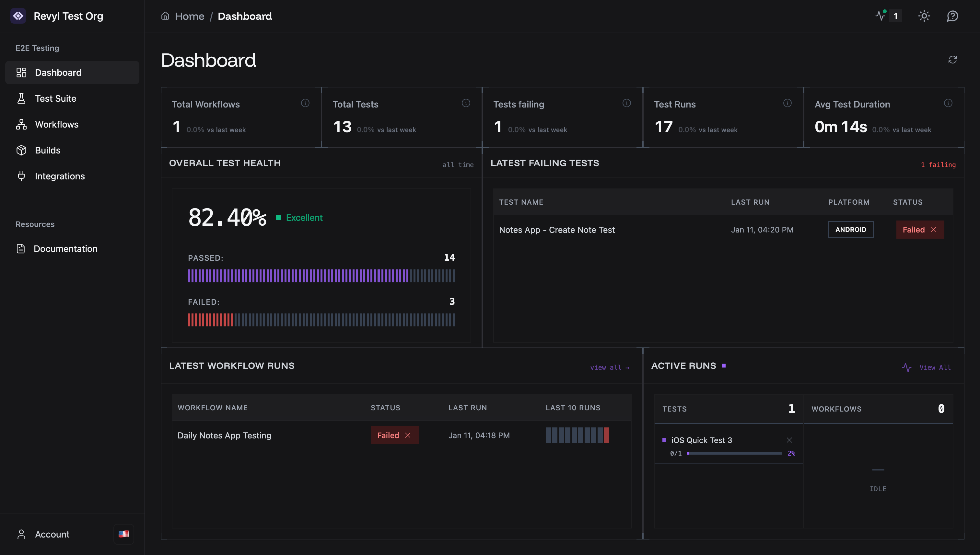
Task: Open the Tests failing info tooltip
Action: click(x=627, y=103)
